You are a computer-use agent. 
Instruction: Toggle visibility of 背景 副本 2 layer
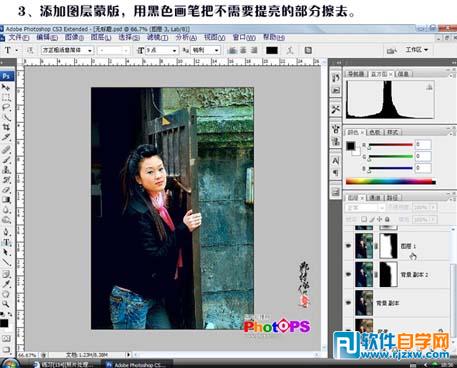349,274
